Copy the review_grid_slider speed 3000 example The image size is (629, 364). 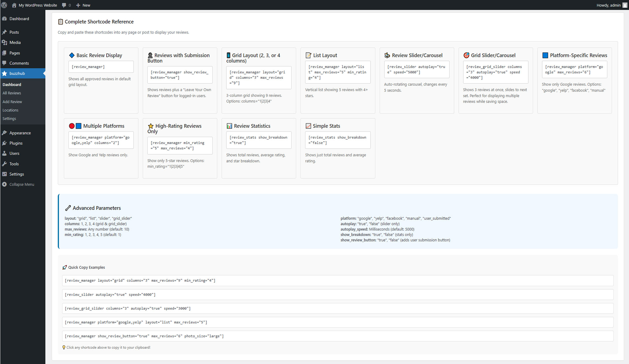[337, 309]
